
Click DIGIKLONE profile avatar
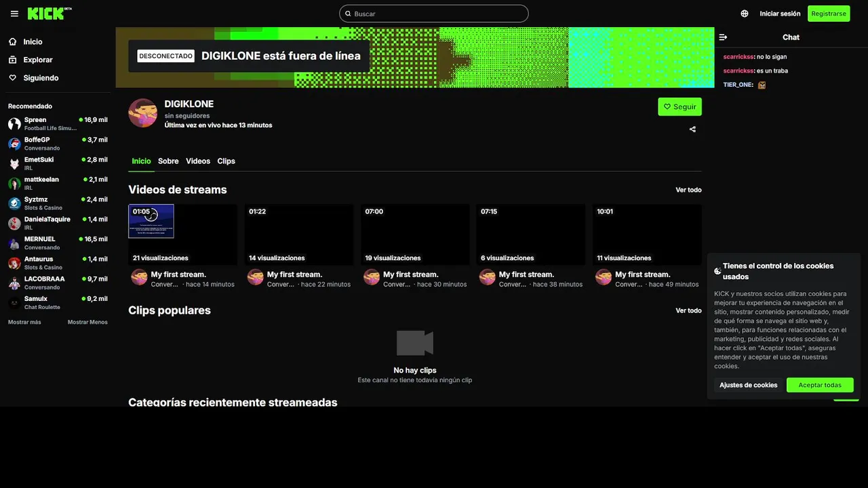pyautogui.click(x=143, y=113)
